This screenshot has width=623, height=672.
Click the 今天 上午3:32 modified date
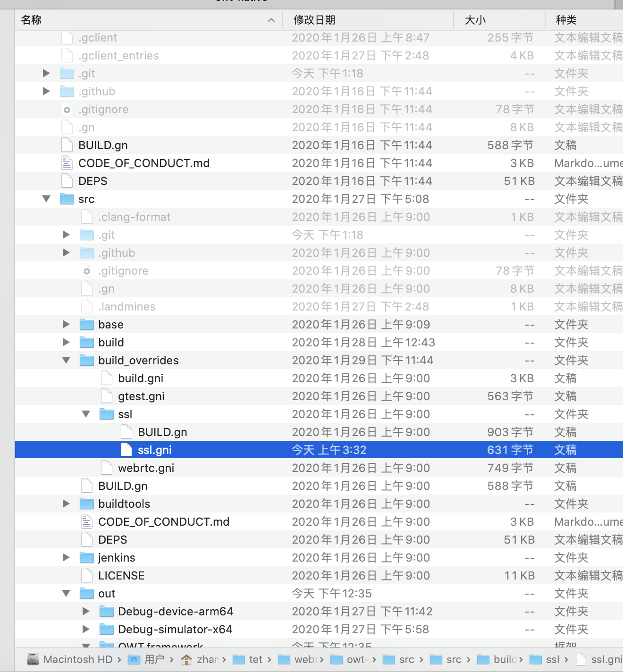coord(329,450)
